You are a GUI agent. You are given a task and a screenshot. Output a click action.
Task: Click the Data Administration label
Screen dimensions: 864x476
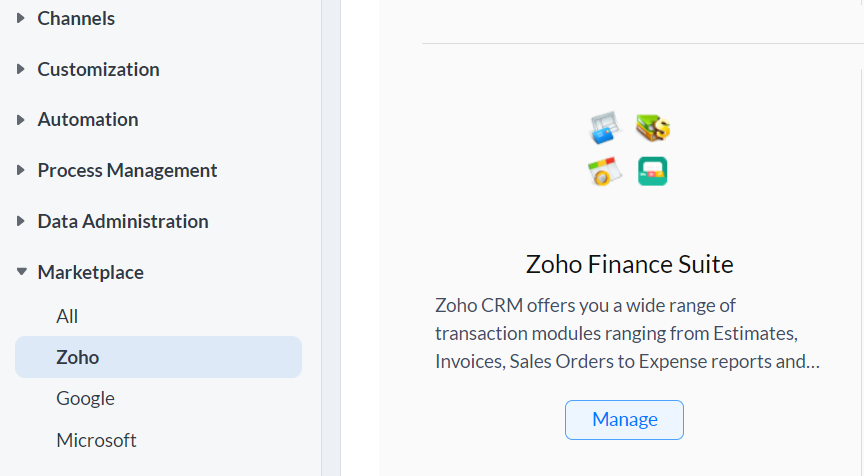(x=123, y=221)
